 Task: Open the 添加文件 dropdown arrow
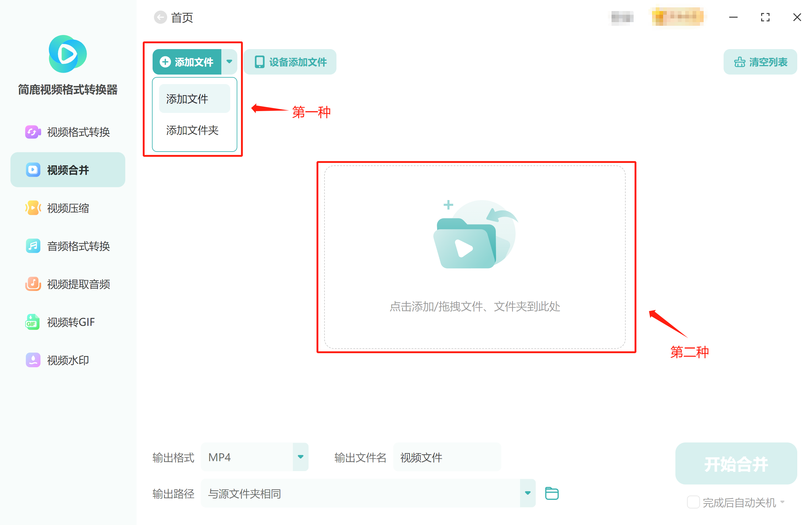click(230, 62)
